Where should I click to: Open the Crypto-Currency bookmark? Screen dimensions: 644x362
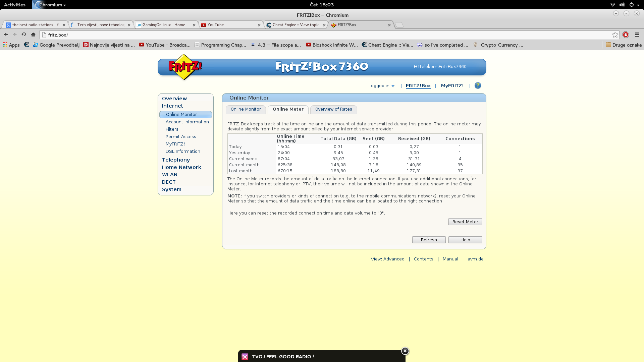498,45
